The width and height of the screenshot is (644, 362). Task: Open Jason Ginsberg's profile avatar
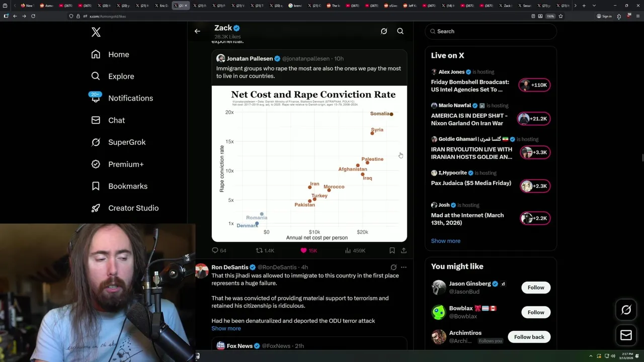click(x=439, y=288)
